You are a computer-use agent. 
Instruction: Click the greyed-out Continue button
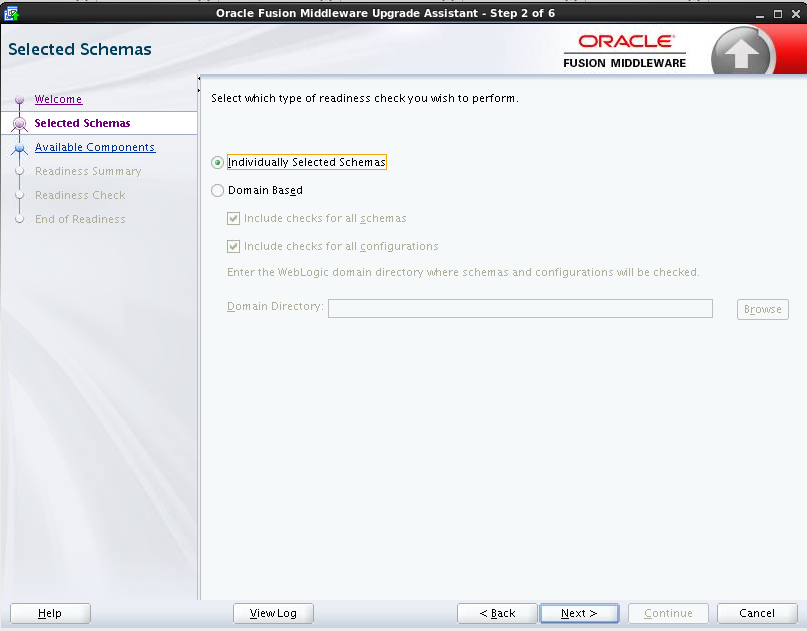(668, 613)
